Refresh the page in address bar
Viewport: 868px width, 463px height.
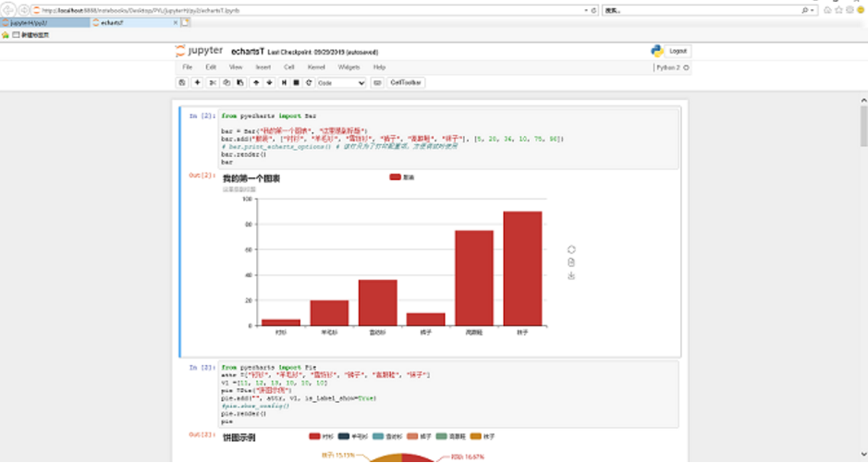(594, 10)
